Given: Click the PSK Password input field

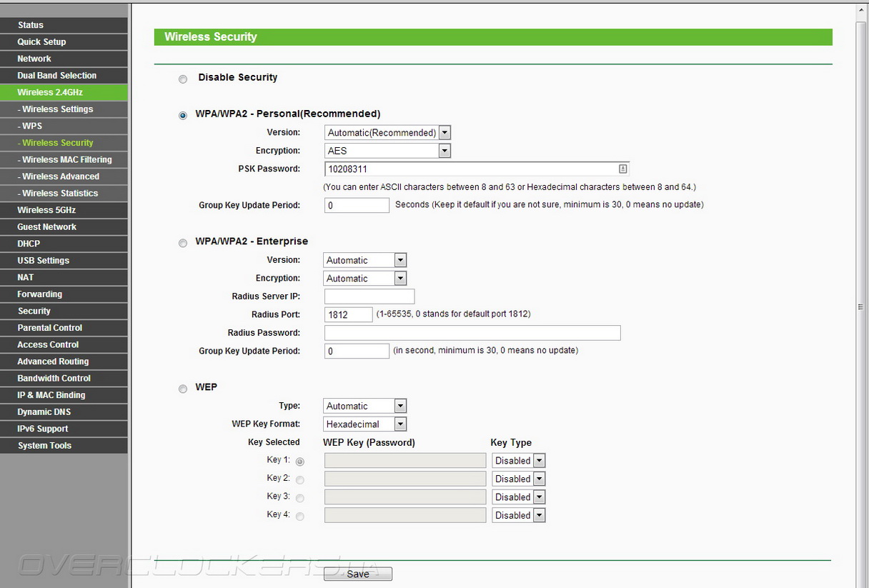Looking at the screenshot, I should 470,169.
